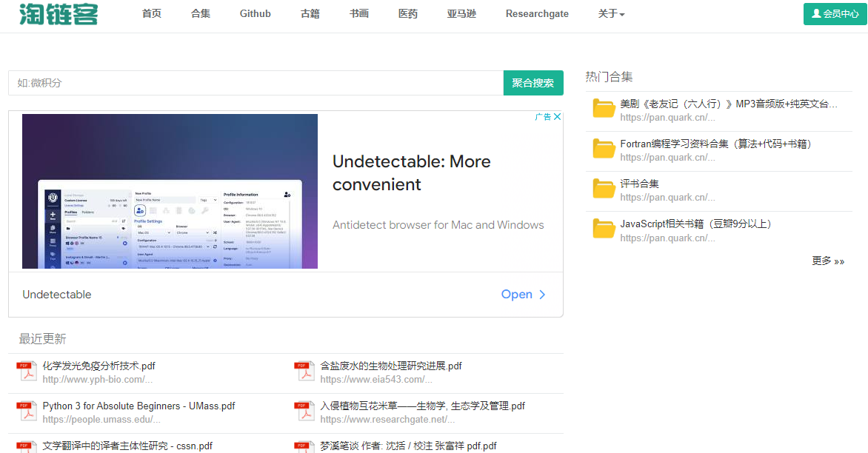Click the 最近更新 heading
Viewport: 868px width, 453px height.
43,339
